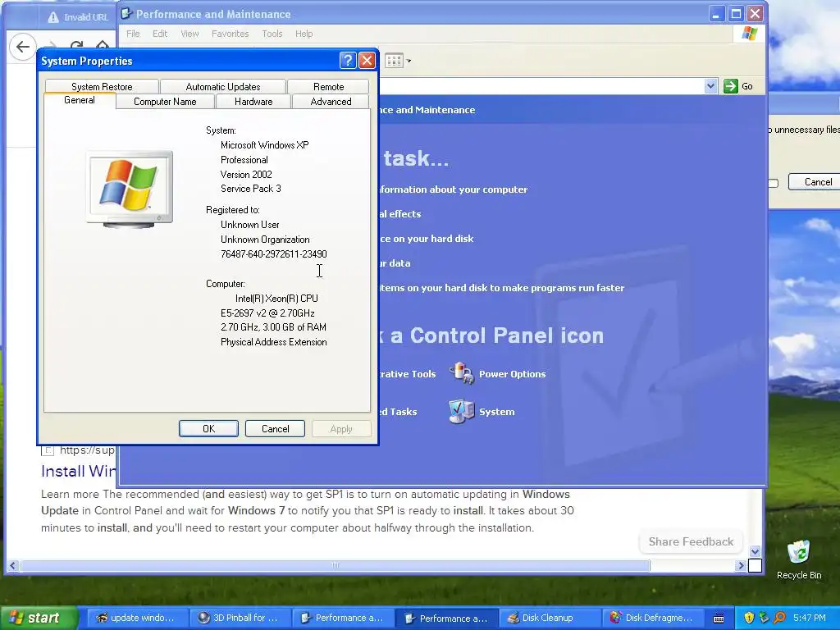Click the Share Feedback button
840x630 pixels.
[x=691, y=541]
